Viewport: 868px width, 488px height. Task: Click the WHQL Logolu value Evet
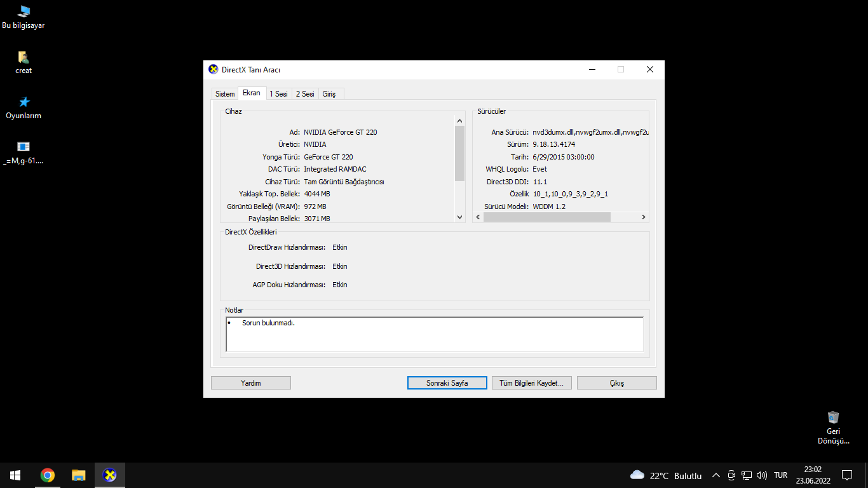tap(539, 169)
